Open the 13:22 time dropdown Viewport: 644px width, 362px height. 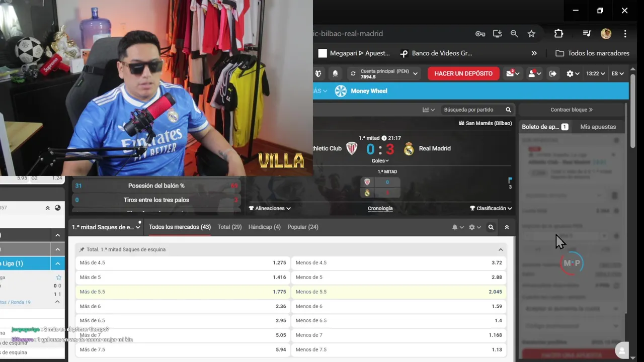[595, 73]
